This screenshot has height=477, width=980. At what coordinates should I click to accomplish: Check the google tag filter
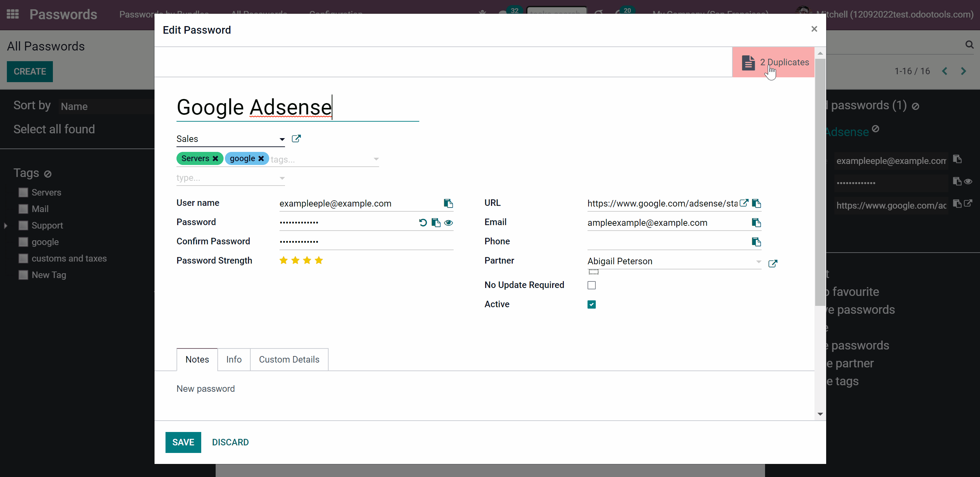point(23,242)
